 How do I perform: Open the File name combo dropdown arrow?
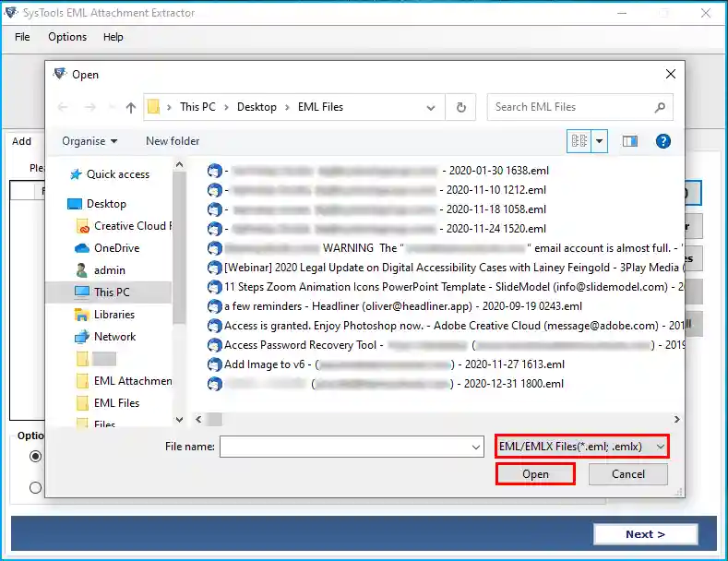pos(476,447)
